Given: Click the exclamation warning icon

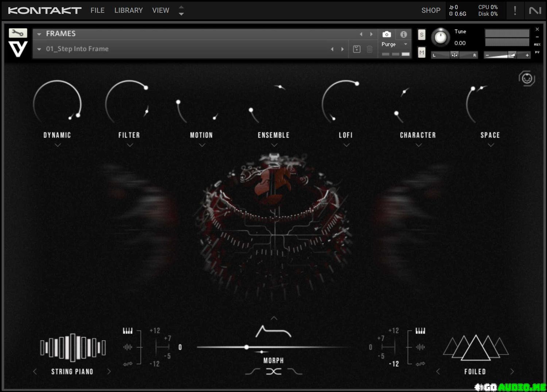Looking at the screenshot, I should tap(515, 11).
